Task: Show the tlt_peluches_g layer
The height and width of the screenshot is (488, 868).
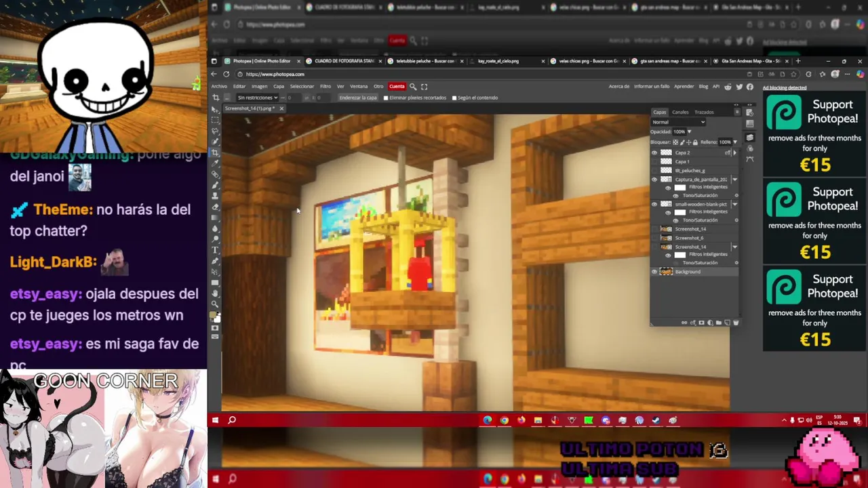Action: point(654,171)
